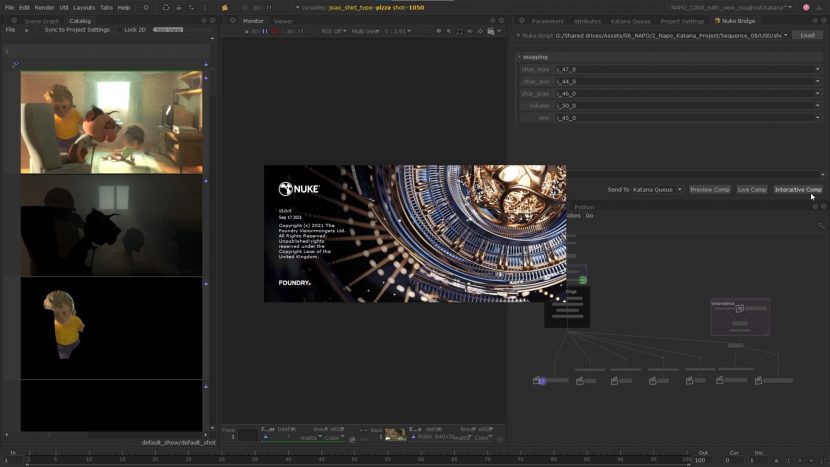Click the search icon in node graph

click(821, 226)
